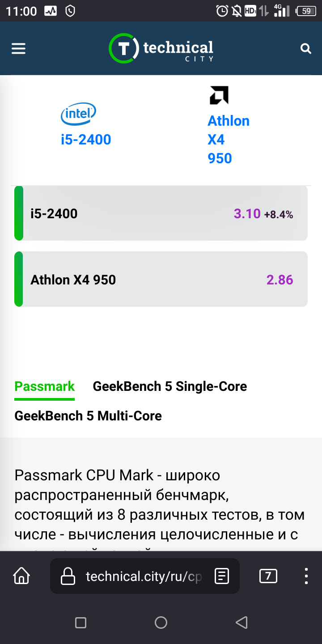322x644 pixels.
Task: Open the tab switcher showing 7 tabs
Action: 268,576
